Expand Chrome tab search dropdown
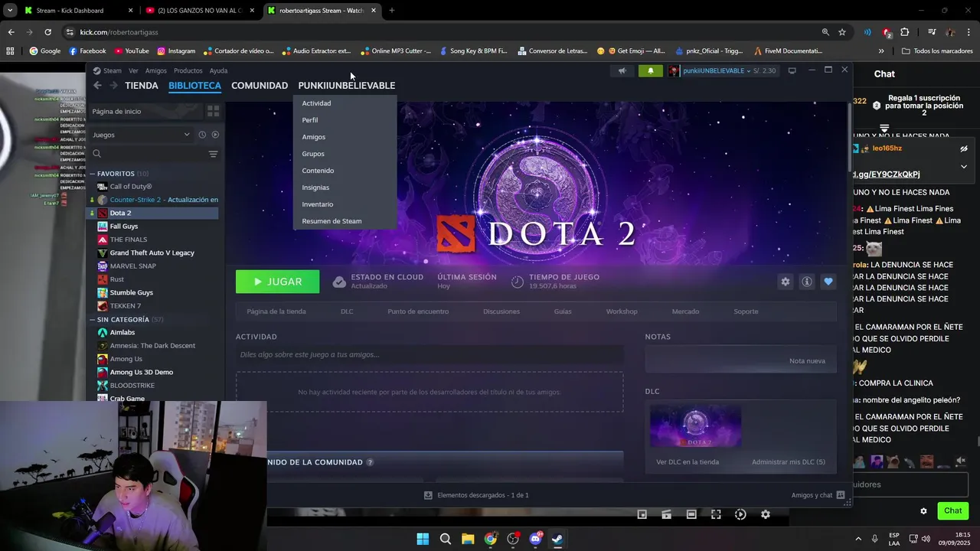 [x=10, y=11]
